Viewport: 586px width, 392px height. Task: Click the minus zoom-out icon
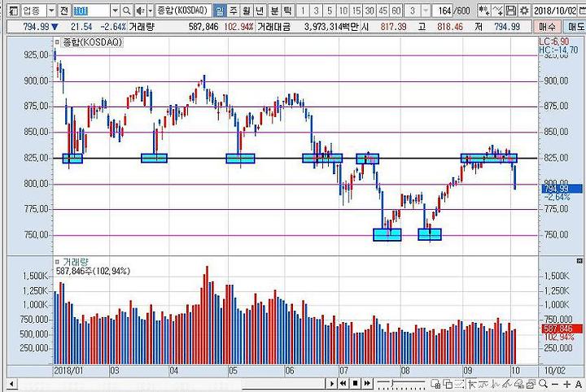pos(555,384)
